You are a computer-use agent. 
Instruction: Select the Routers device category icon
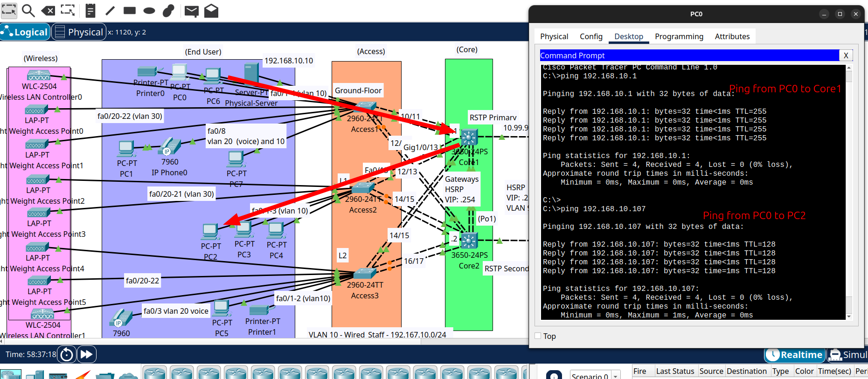(11, 374)
